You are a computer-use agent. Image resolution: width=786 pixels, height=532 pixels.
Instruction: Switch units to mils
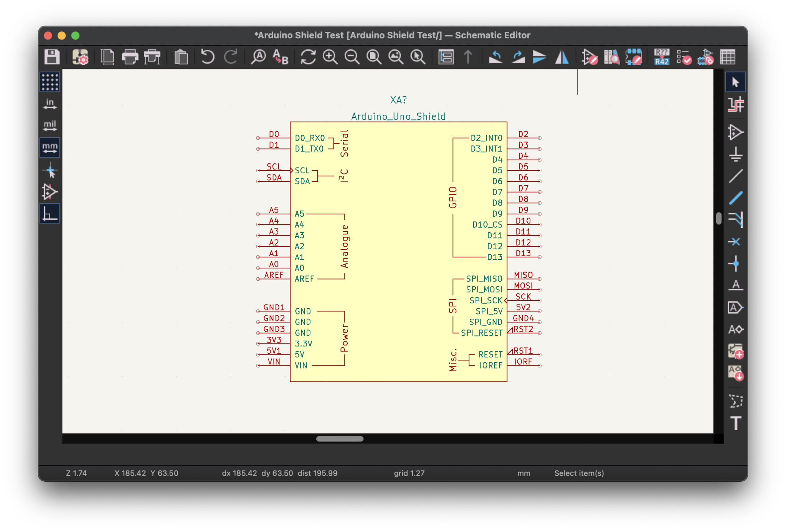point(50,126)
